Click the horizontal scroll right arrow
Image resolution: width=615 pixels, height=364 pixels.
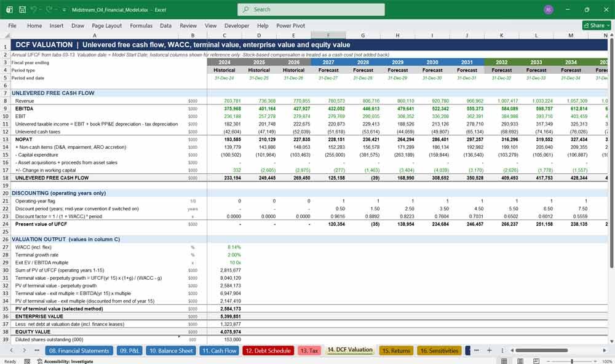pyautogui.click(x=605, y=350)
